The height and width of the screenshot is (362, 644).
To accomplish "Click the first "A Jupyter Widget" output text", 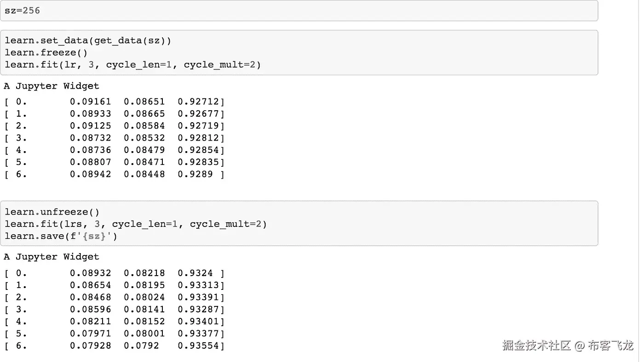I will click(x=52, y=86).
